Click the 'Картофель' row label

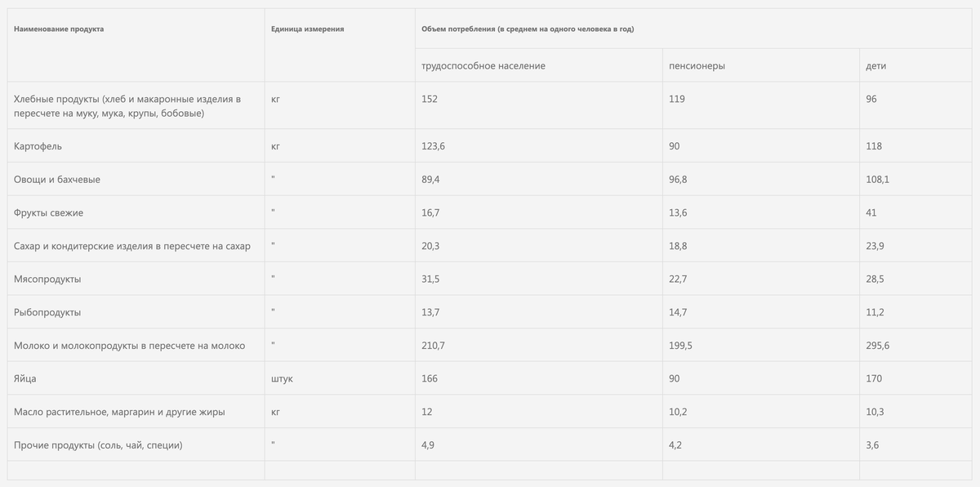pos(38,146)
